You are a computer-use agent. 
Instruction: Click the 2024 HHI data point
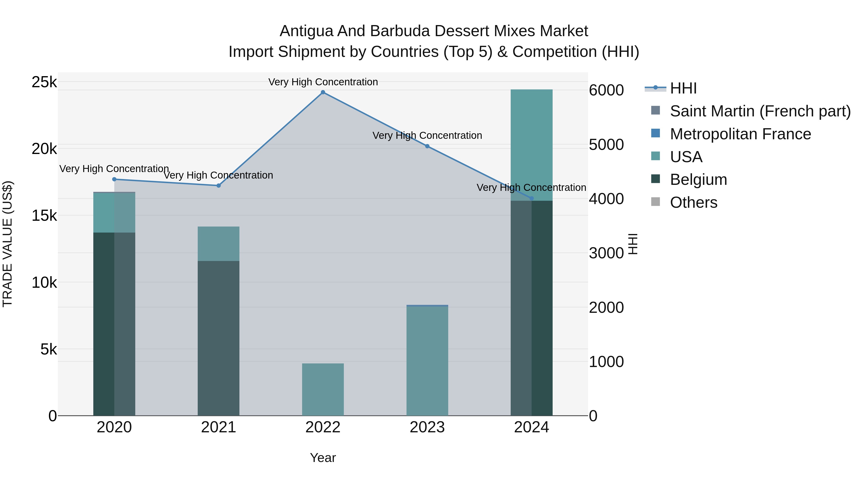click(532, 198)
